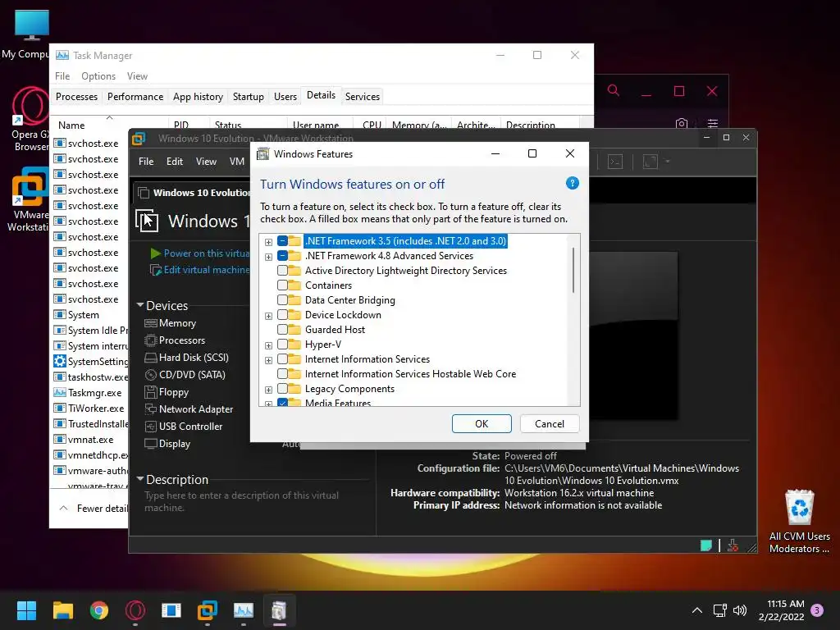Enable Data Center Bridging checkbox
Screen dimensions: 840x630
(x=282, y=300)
